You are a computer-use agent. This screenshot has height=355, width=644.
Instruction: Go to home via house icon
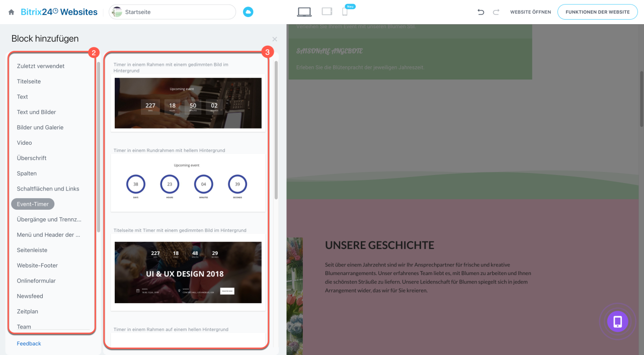(x=11, y=12)
